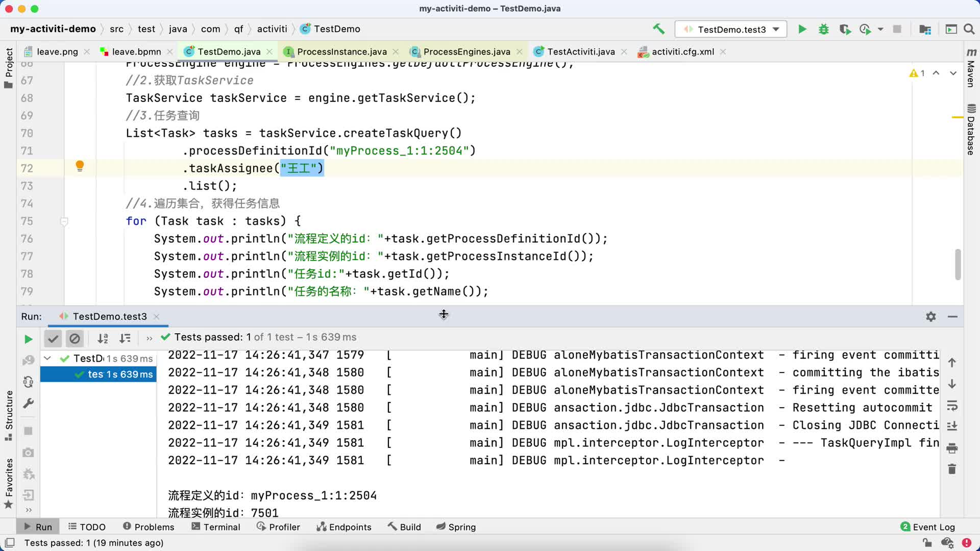The width and height of the screenshot is (980, 551).
Task: Open the Project tool window
Action: [9, 68]
